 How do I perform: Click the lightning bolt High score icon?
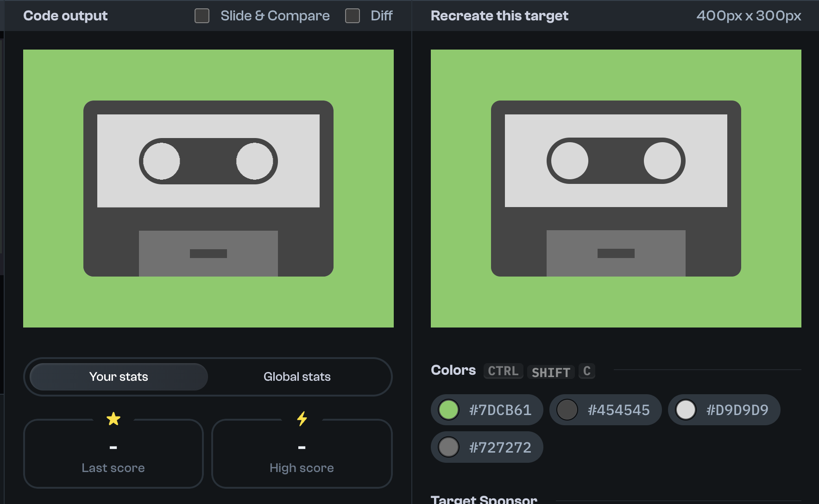[302, 419]
